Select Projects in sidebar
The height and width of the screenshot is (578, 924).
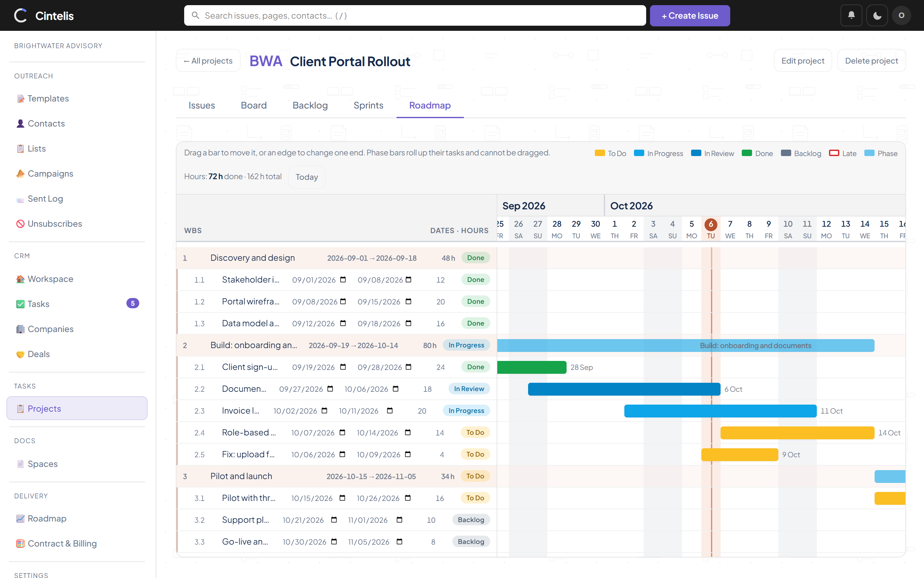click(x=77, y=408)
